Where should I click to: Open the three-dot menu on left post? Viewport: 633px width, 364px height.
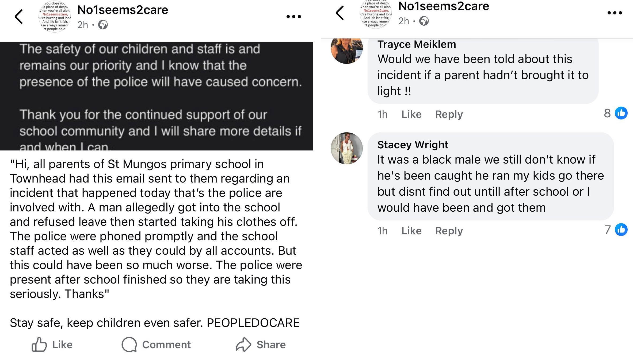point(293,17)
